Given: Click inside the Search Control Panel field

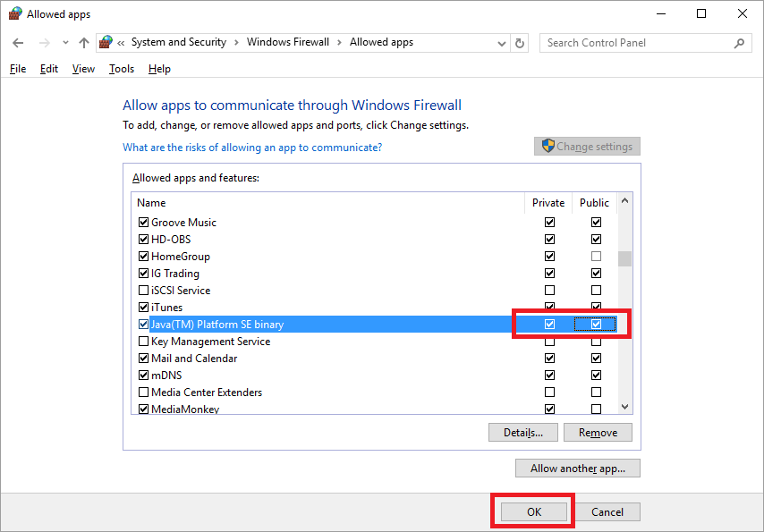Looking at the screenshot, I should tap(635, 42).
